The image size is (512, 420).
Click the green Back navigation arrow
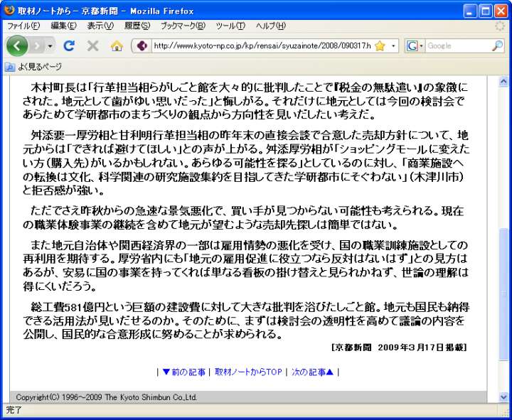tap(17, 45)
